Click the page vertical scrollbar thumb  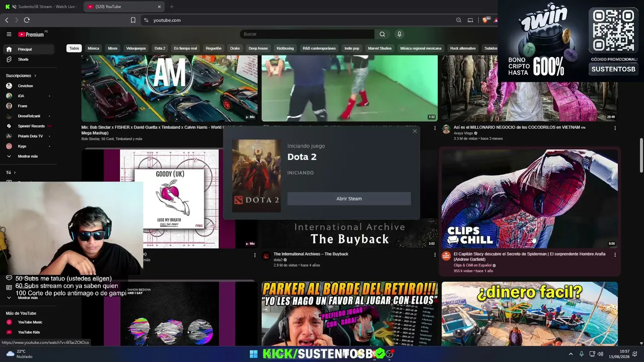(641, 156)
